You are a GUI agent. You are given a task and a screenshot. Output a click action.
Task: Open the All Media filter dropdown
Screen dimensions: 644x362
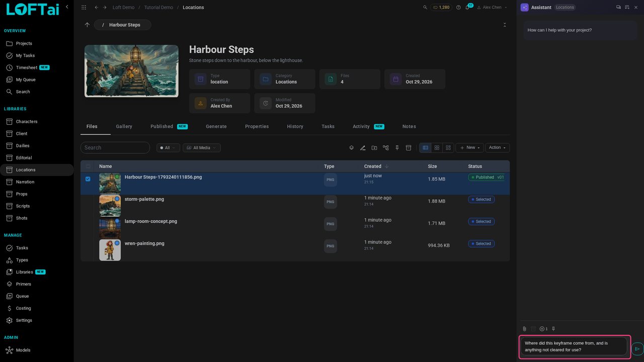tap(202, 148)
